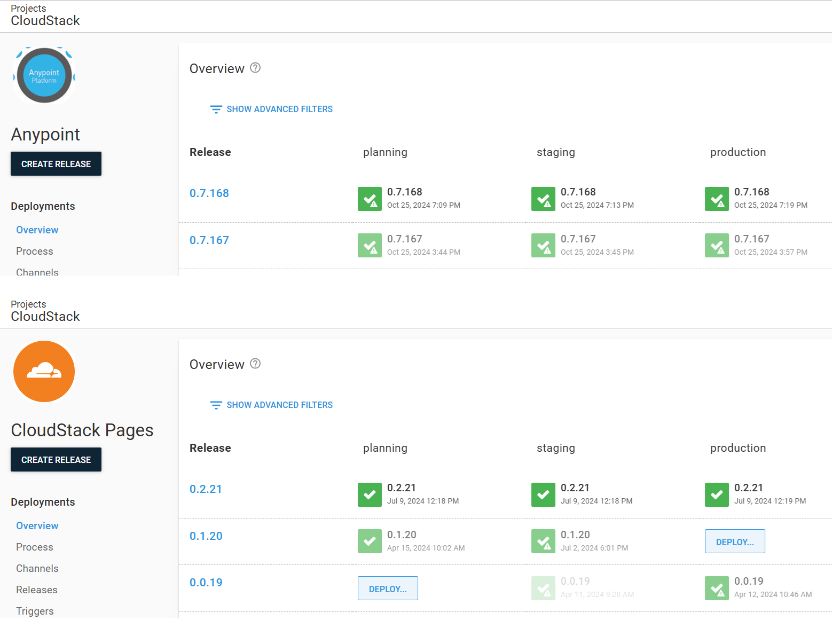Click production column header in CloudStack Pages table
Image resolution: width=832 pixels, height=644 pixels.
(x=738, y=448)
